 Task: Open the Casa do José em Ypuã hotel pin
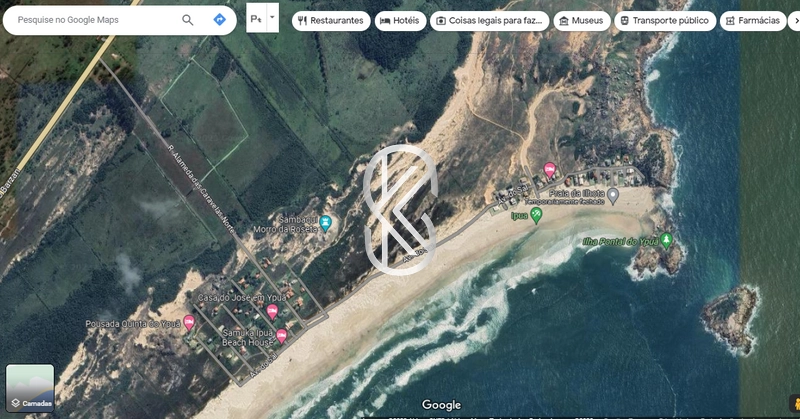point(272,311)
